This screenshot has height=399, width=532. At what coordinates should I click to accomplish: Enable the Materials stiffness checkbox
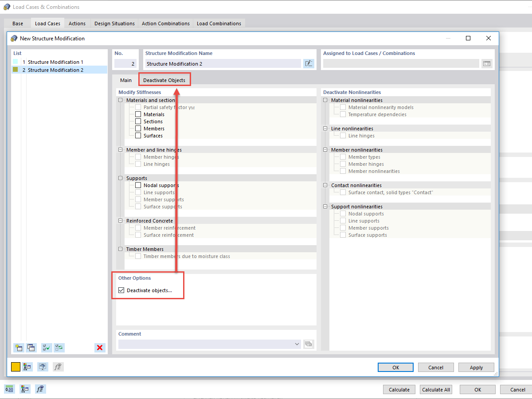(x=138, y=114)
